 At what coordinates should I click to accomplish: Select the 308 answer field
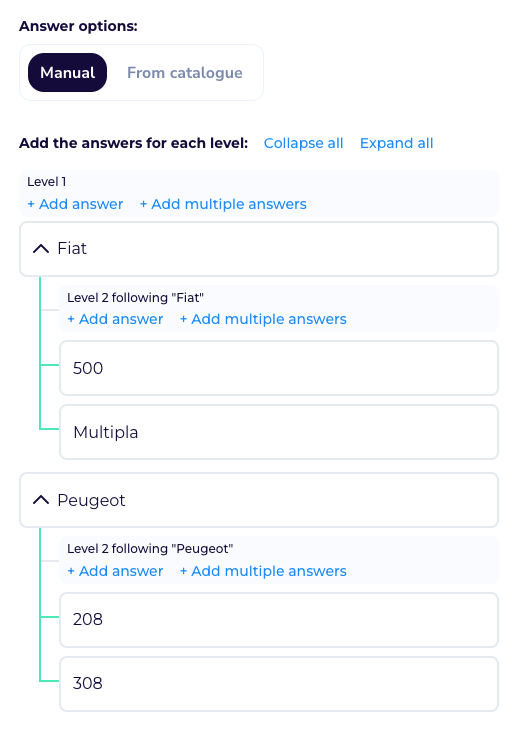pyautogui.click(x=279, y=684)
